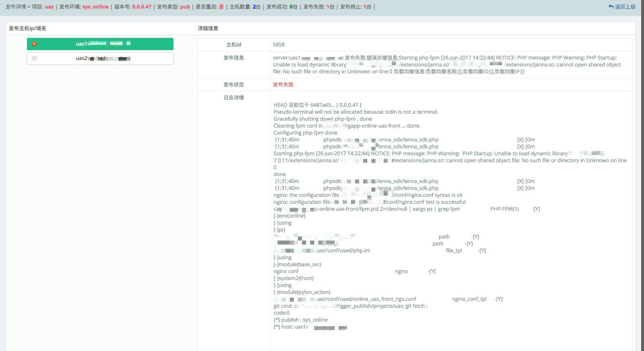Click 发布详情 breadcrumb text
The image size is (644, 351).
coord(16,7)
